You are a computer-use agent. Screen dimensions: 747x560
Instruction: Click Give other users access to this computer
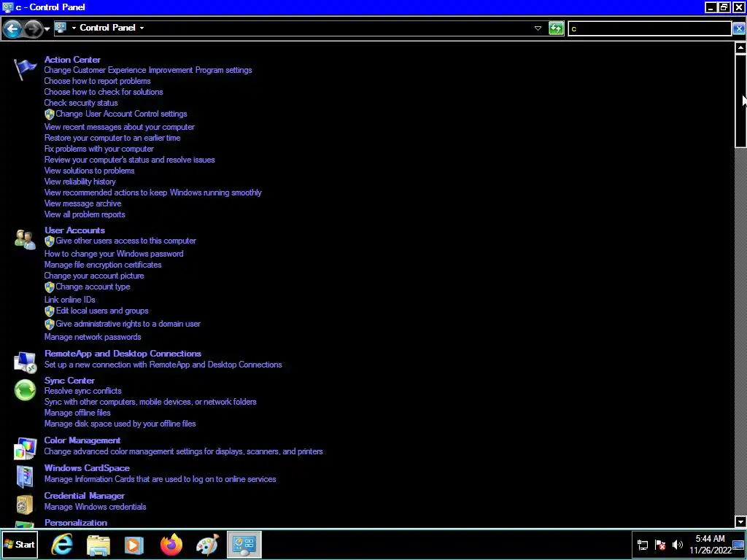[125, 241]
